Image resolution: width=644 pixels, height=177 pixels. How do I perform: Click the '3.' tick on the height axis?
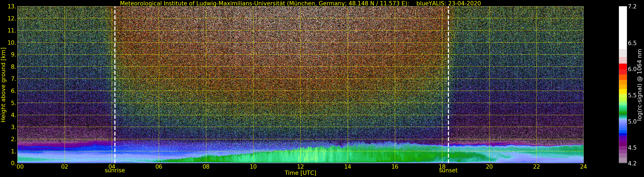[14, 127]
